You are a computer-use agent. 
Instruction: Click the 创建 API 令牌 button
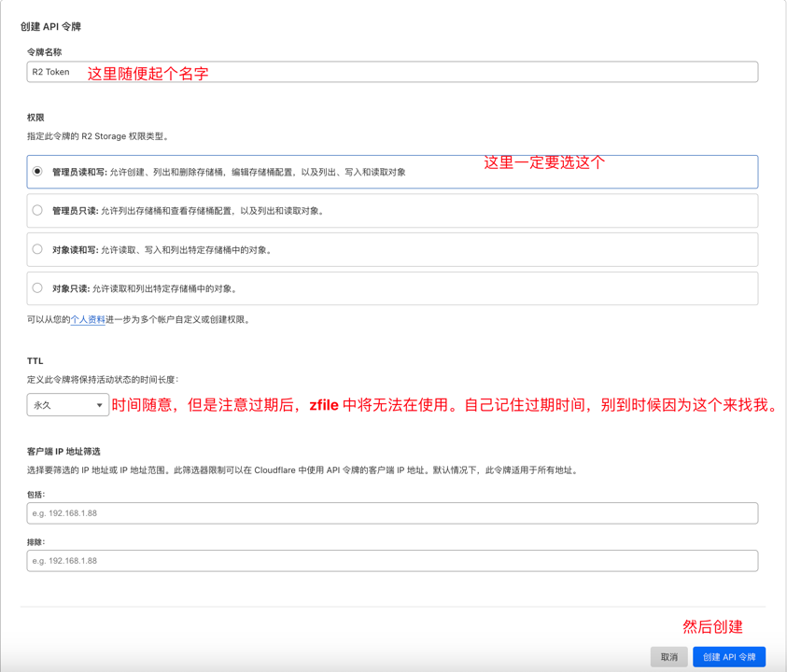click(x=729, y=657)
